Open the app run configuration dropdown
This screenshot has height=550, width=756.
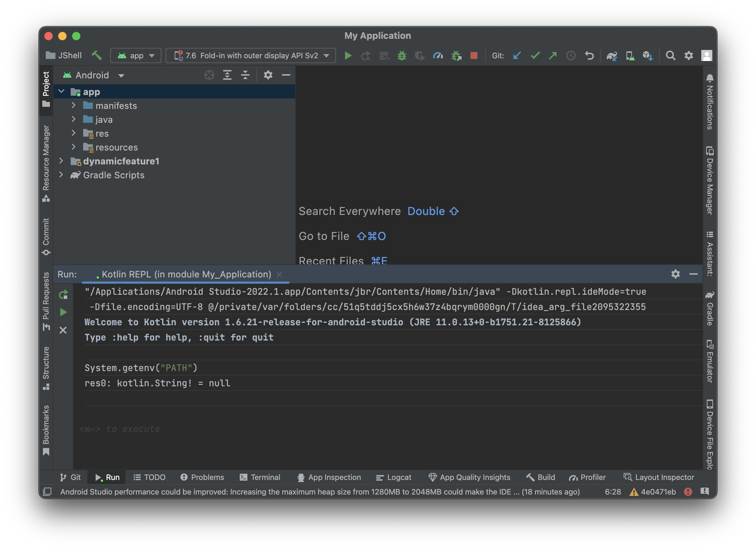(x=136, y=55)
